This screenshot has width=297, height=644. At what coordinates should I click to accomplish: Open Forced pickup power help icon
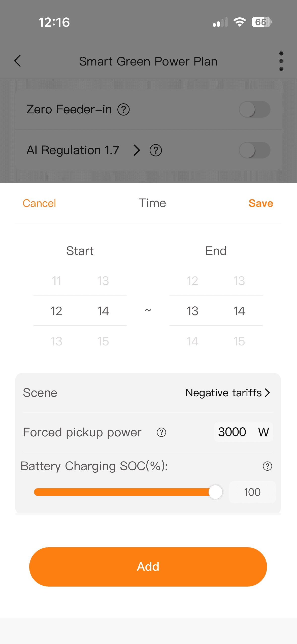(x=161, y=432)
